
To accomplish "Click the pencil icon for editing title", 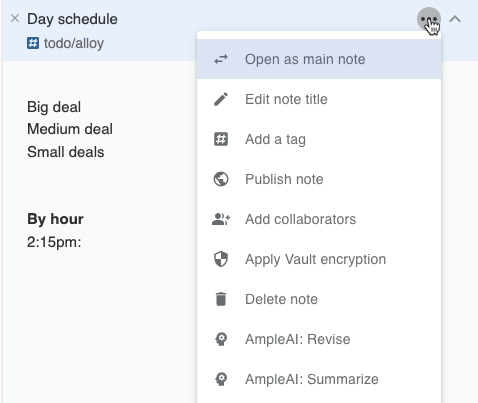I will tap(221, 99).
